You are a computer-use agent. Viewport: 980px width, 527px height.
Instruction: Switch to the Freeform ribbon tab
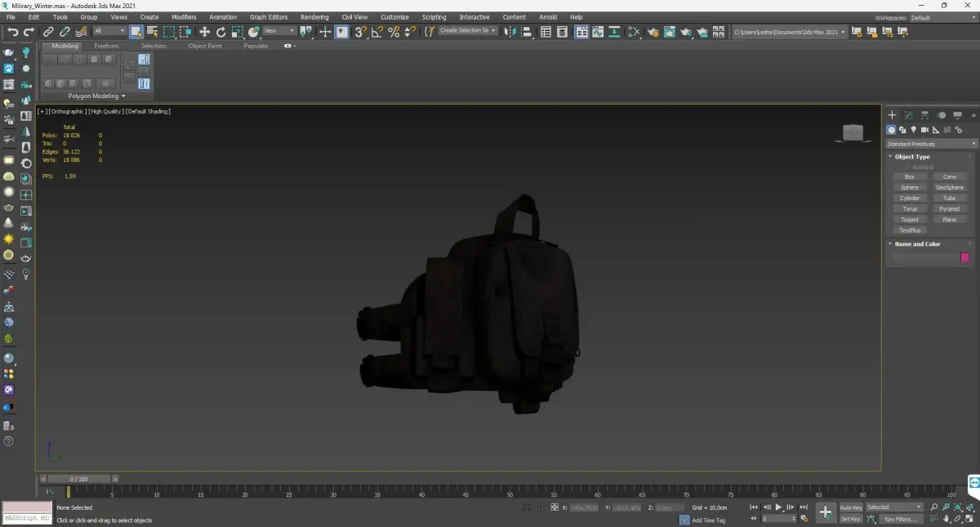pos(106,46)
